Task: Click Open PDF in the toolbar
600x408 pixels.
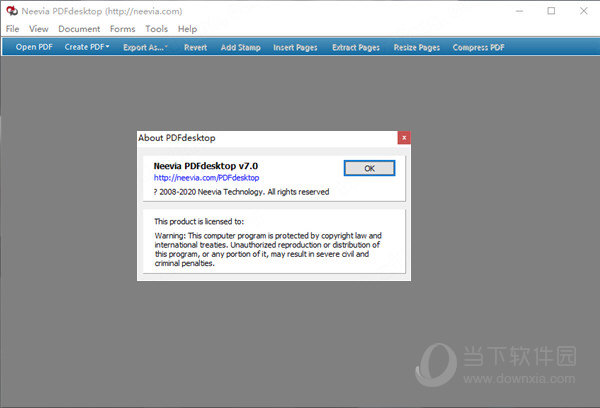Action: tap(33, 47)
